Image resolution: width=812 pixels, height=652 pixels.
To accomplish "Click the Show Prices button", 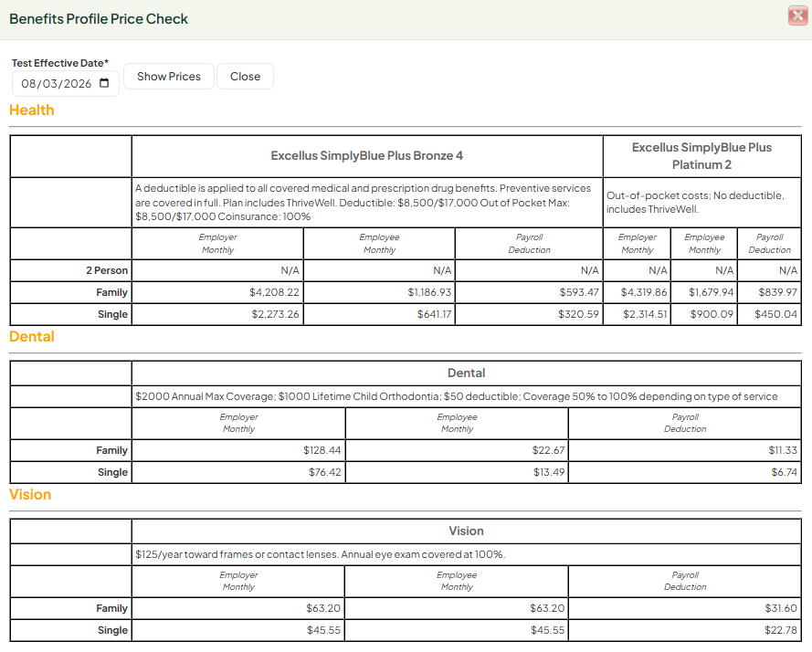I will coord(169,77).
